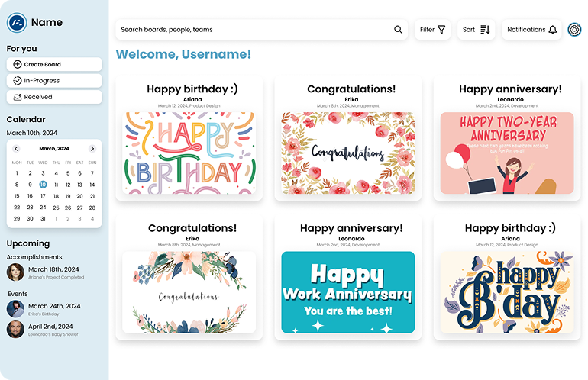Go to previous month in calendar
The height and width of the screenshot is (380, 588).
16,149
